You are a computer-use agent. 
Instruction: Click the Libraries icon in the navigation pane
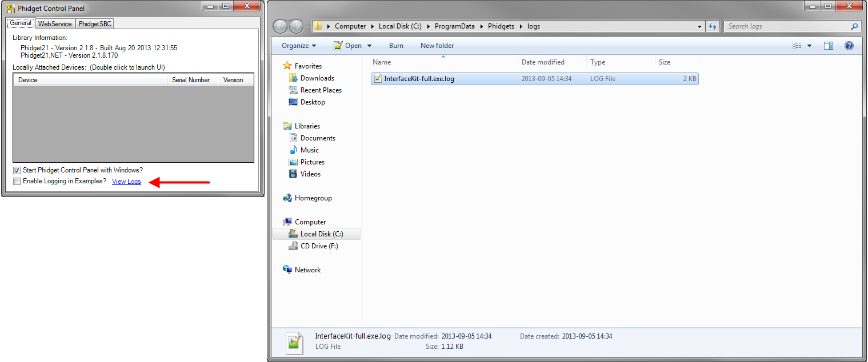pos(287,126)
